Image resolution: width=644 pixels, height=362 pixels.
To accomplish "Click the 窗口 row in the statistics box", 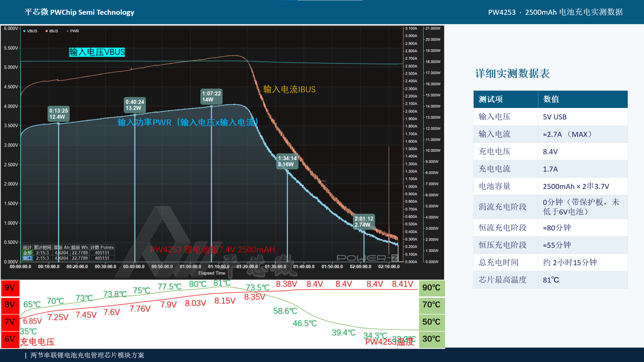I will [68, 258].
